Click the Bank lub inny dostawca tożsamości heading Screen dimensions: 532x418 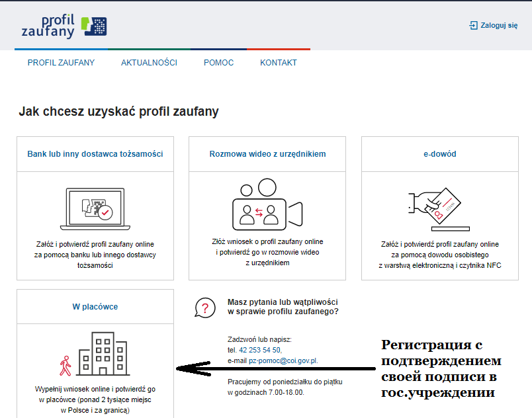95,154
